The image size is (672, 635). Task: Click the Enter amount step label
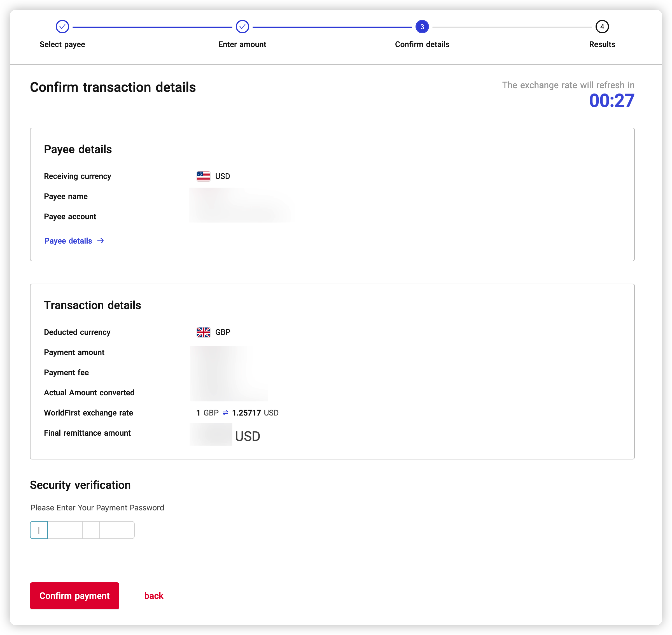[x=242, y=44]
